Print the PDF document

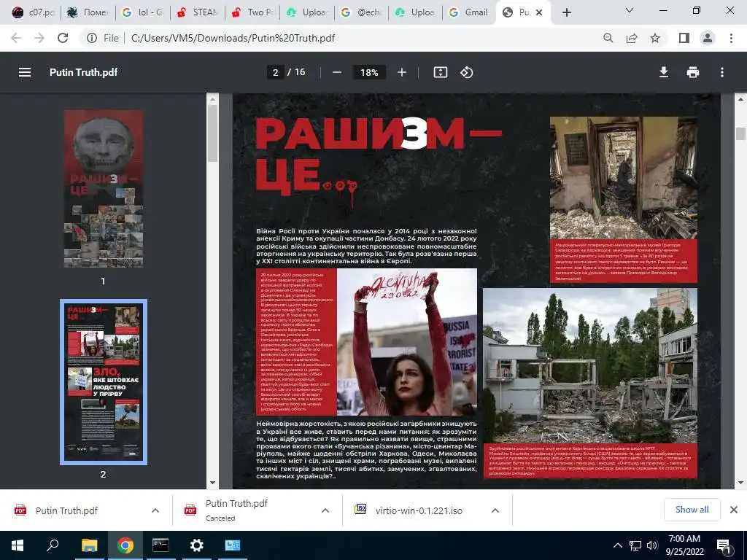point(693,72)
